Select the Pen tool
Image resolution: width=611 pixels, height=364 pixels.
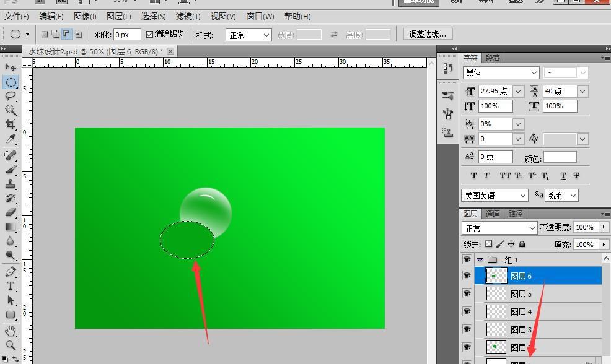11,272
